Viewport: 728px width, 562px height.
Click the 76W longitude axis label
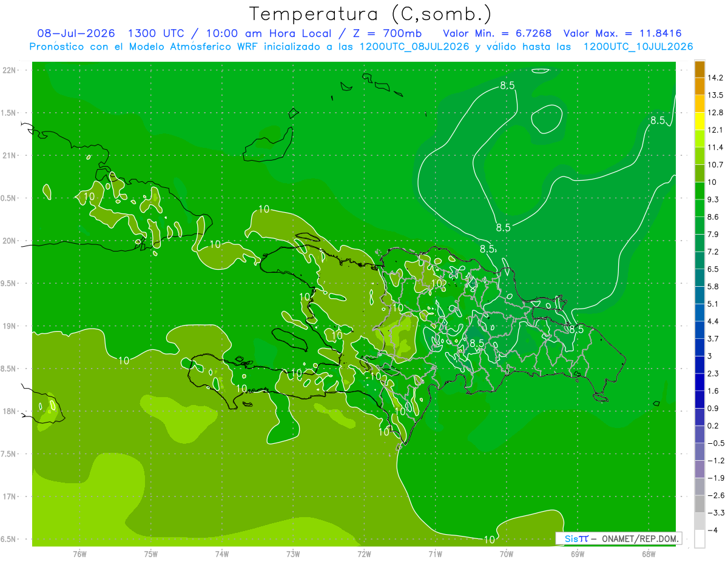tap(79, 554)
